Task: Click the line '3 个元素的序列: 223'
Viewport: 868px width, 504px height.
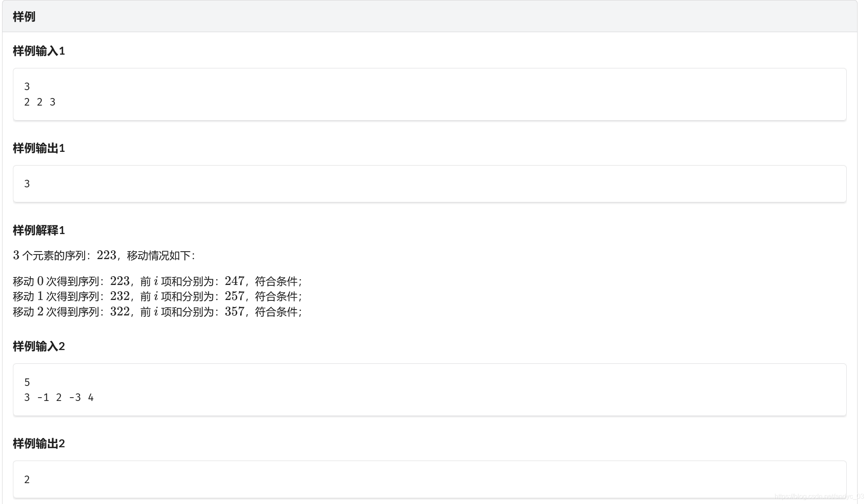Action: tap(104, 255)
